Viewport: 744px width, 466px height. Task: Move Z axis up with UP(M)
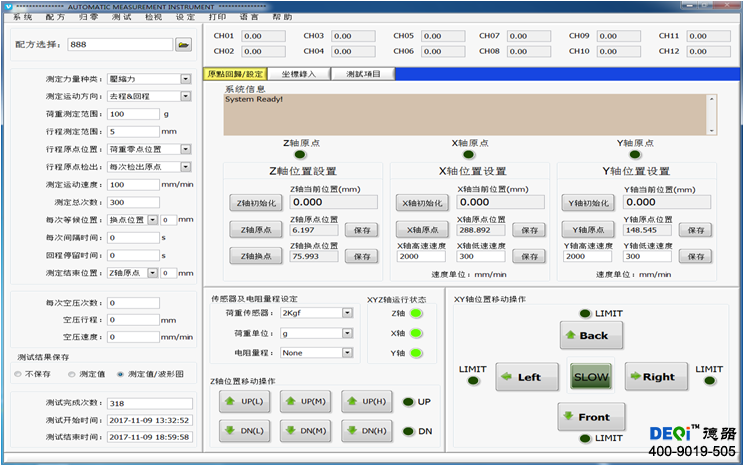[306, 401]
